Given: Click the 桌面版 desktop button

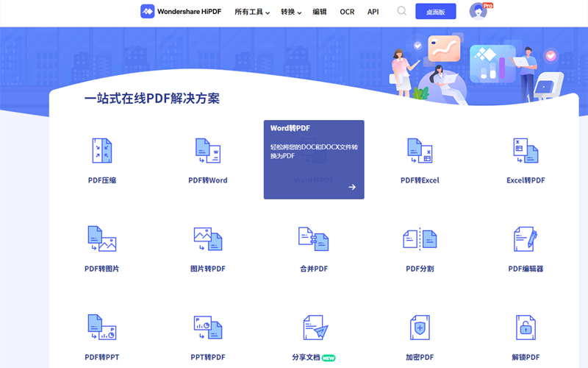Looking at the screenshot, I should 435,12.
